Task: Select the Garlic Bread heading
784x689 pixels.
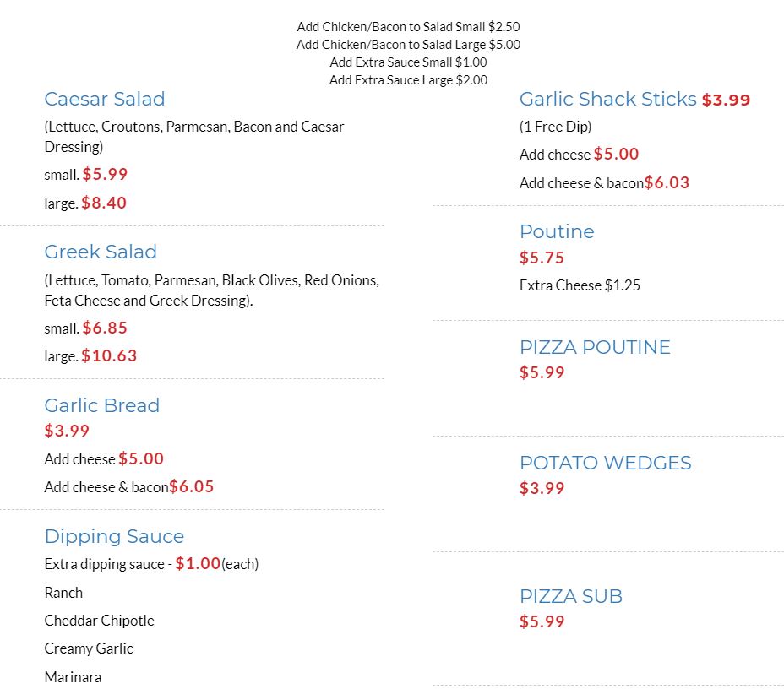Action: 101,405
